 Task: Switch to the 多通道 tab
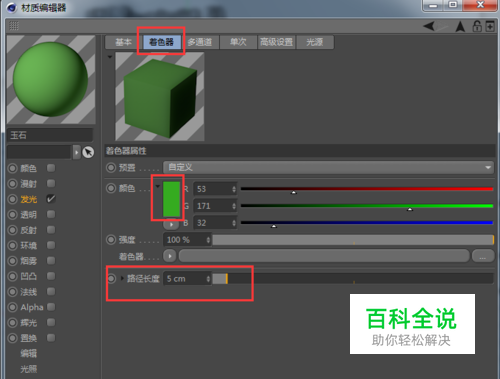pyautogui.click(x=200, y=42)
